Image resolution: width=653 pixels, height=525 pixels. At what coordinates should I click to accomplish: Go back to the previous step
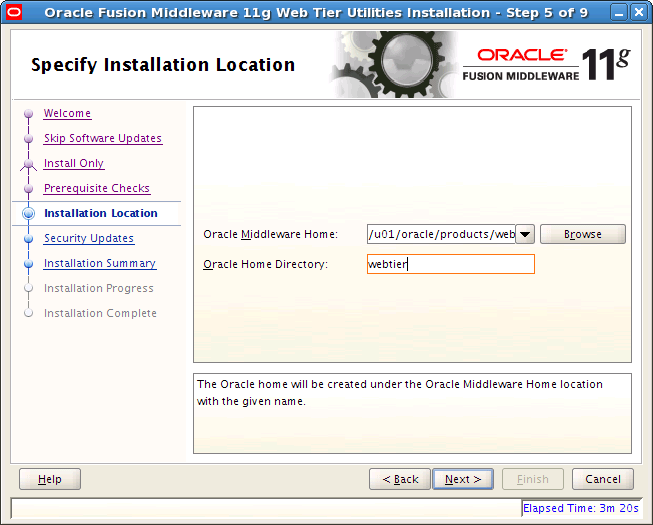(x=400, y=479)
